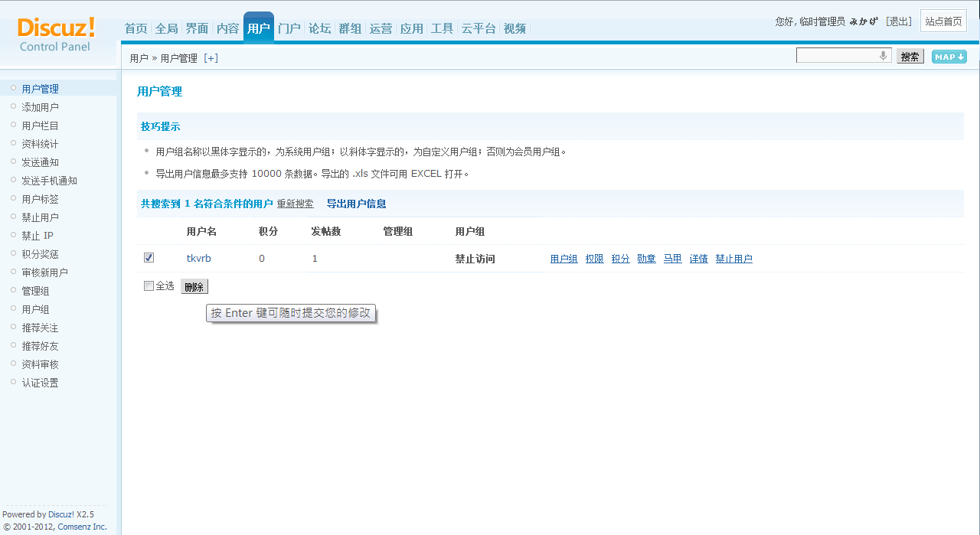Toggle the checkbox for user tkvrb
The height and width of the screenshot is (535, 980).
point(149,258)
